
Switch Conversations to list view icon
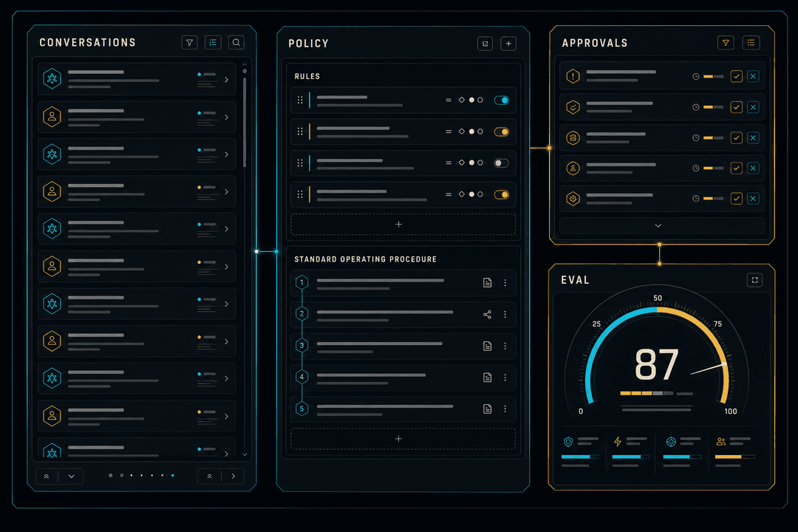coord(213,43)
